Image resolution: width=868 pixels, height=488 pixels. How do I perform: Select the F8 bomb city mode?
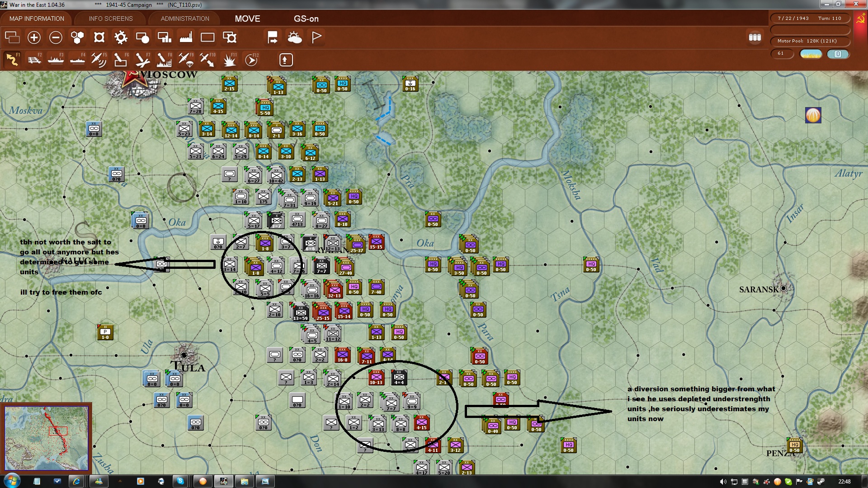(x=164, y=60)
